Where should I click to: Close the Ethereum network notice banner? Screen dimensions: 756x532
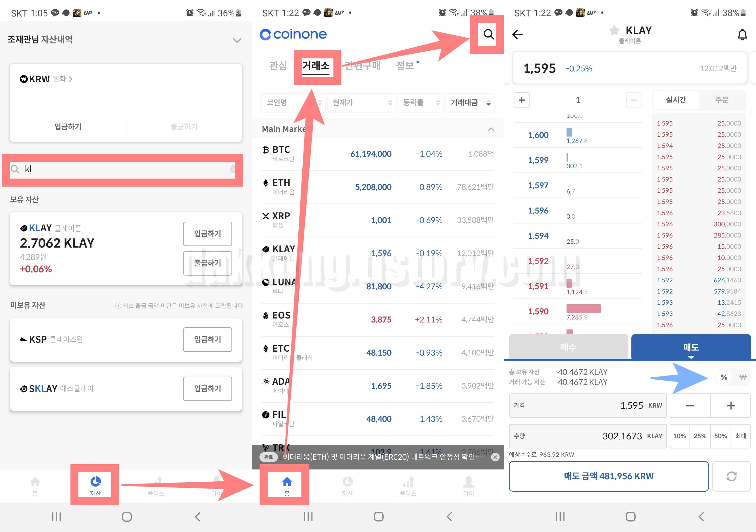pyautogui.click(x=495, y=457)
